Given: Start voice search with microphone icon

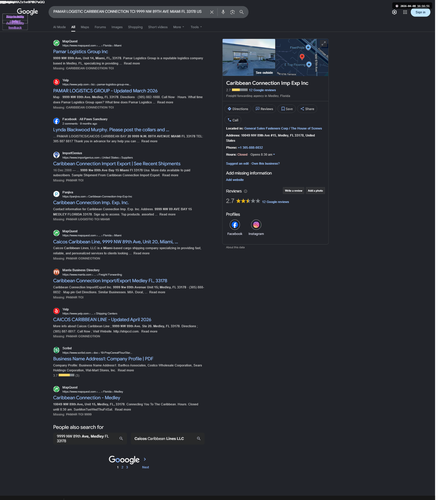Looking at the screenshot, I should (x=223, y=12).
